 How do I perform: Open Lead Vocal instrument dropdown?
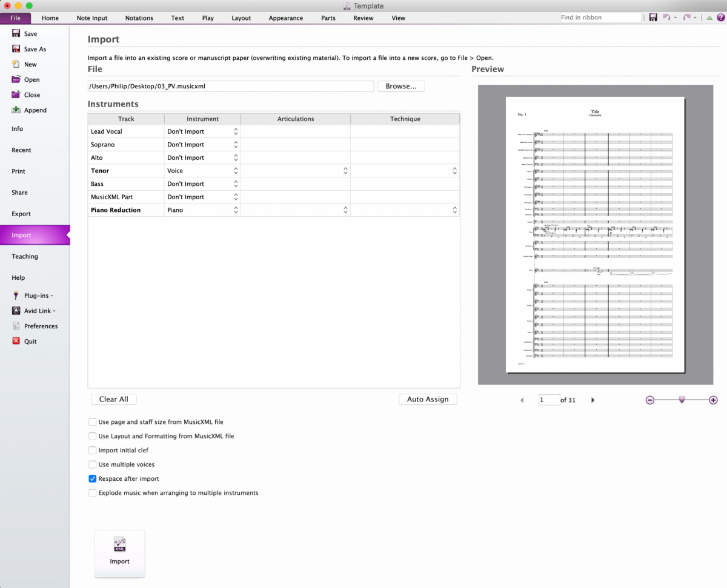pos(236,131)
